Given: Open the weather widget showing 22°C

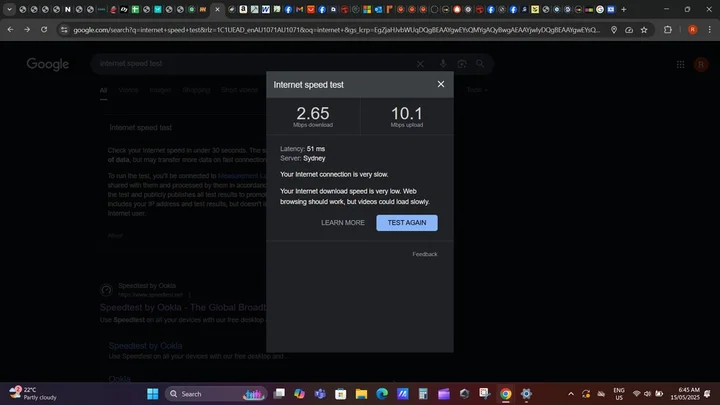Looking at the screenshot, I should pyautogui.click(x=33, y=394).
